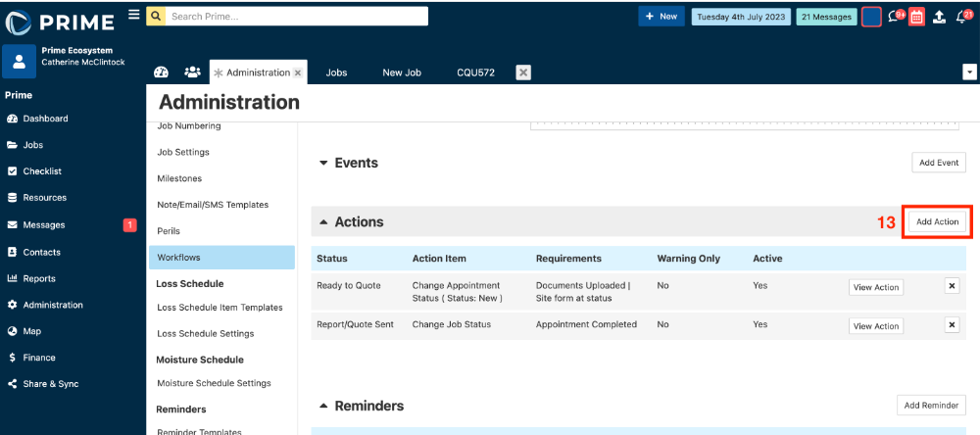Close the CQU572 tab
The image size is (980, 435).
coord(523,72)
